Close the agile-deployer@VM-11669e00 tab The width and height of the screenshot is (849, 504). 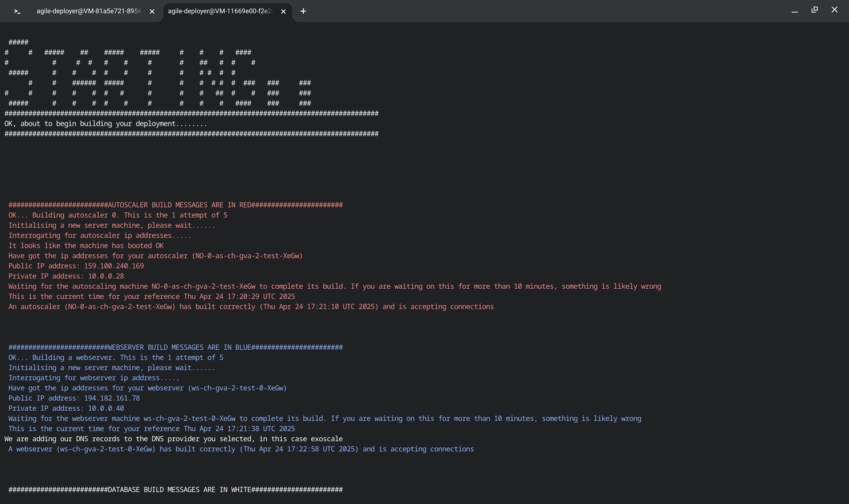coord(283,11)
